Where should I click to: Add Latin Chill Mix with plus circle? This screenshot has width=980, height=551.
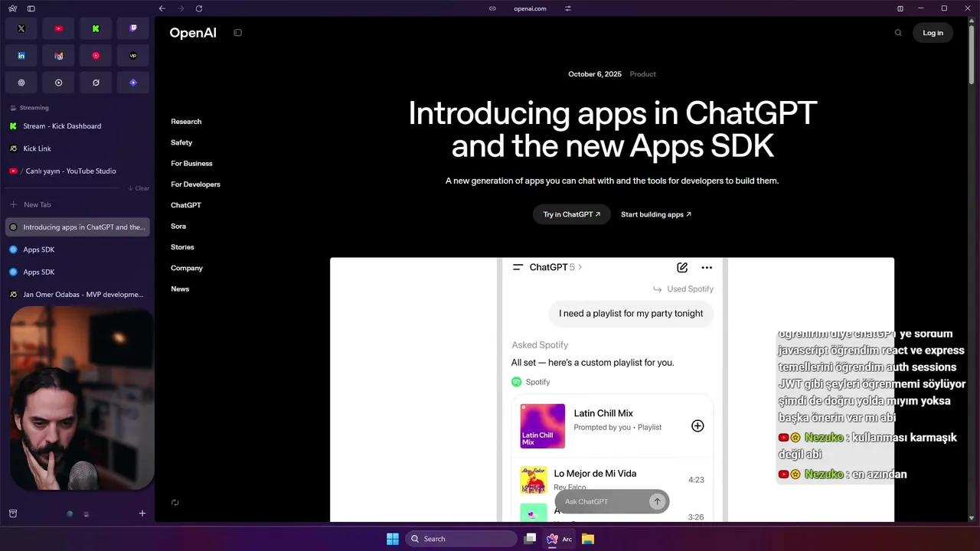point(697,425)
